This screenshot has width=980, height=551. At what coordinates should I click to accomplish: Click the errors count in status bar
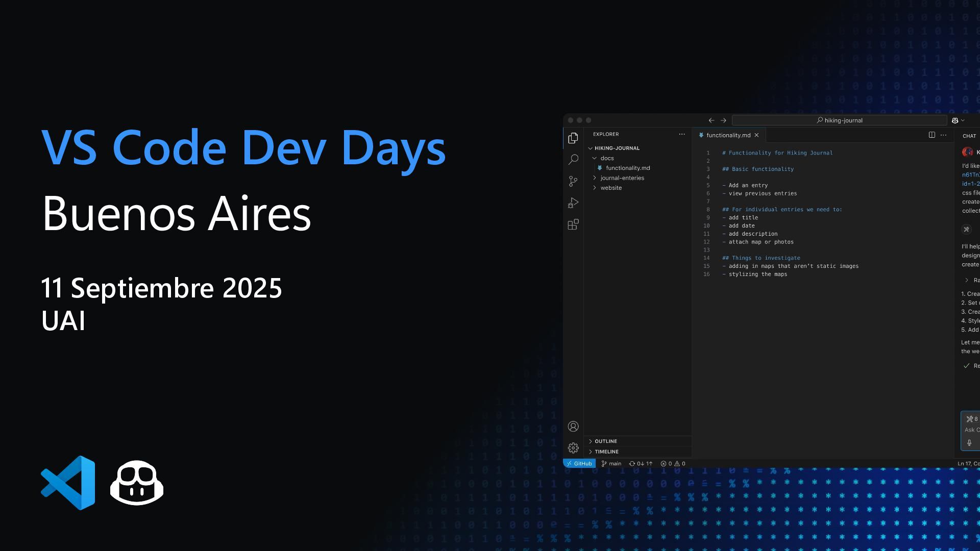(666, 464)
